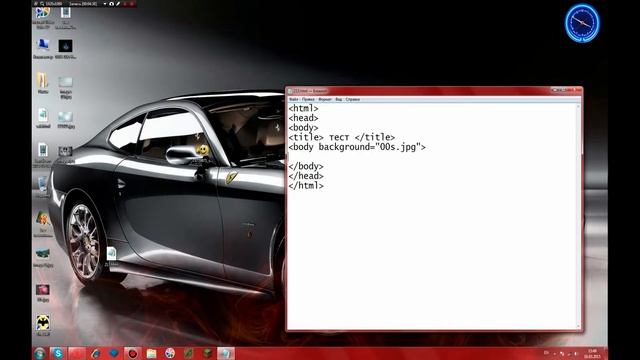Click the '<head>' line in Notepad
640x360 pixels.
303,118
